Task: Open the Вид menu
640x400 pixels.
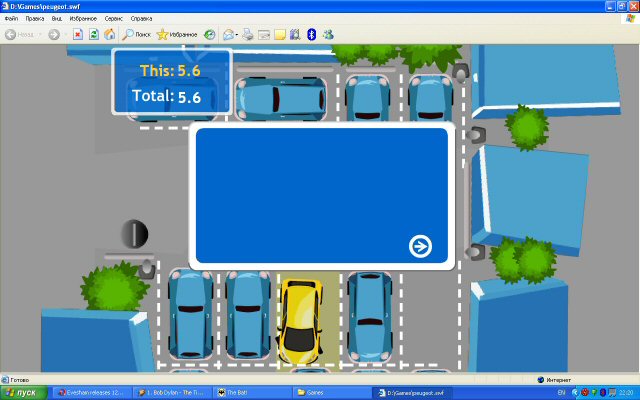Action: 57,18
